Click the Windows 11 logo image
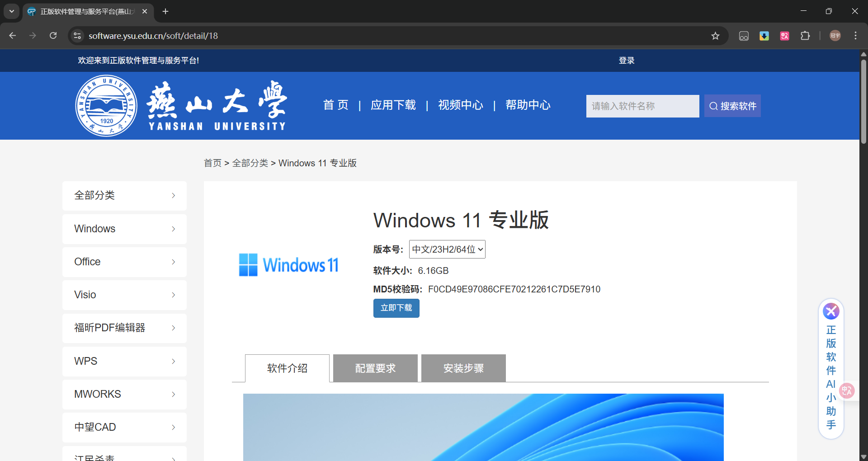 288,264
